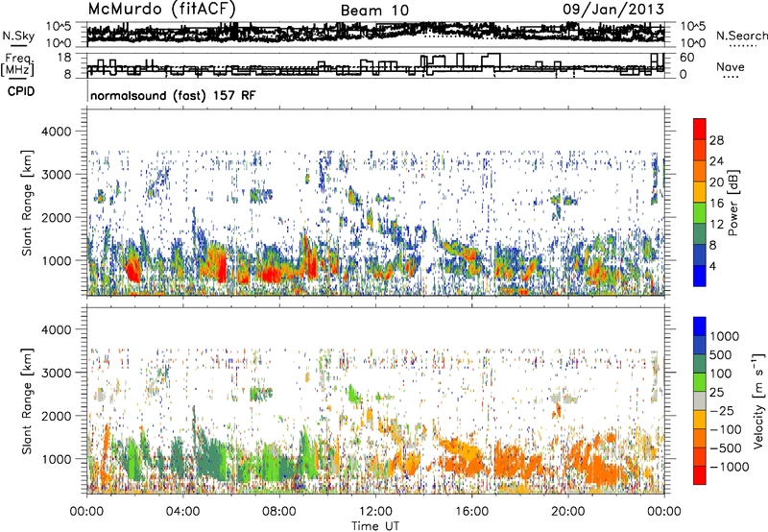The height and width of the screenshot is (532, 768).
Task: Click the red top segment of Power colorbar
Action: pos(700,129)
